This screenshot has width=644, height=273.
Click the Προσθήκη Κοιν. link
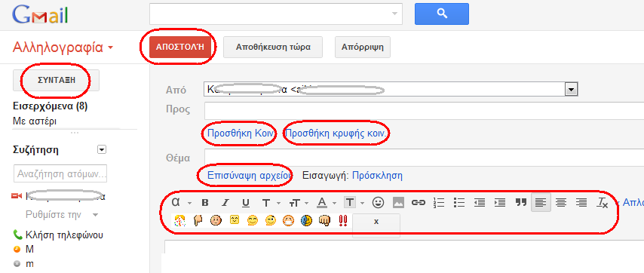click(241, 133)
